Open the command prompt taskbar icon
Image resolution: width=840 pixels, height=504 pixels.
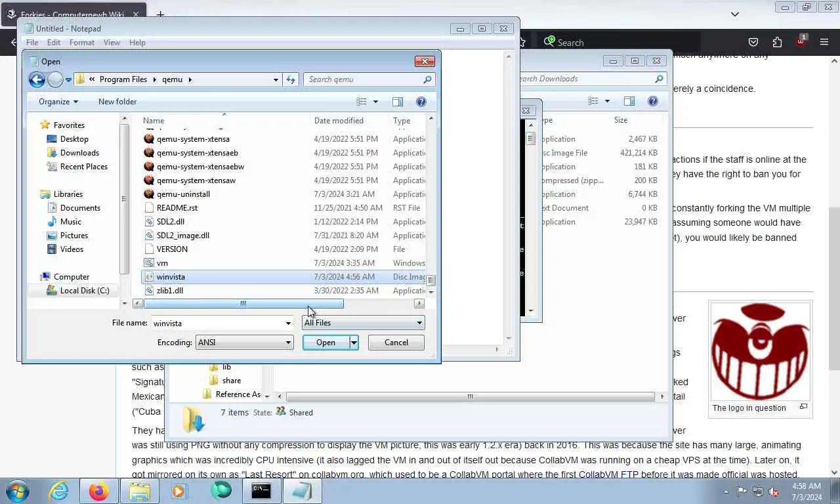click(x=261, y=491)
